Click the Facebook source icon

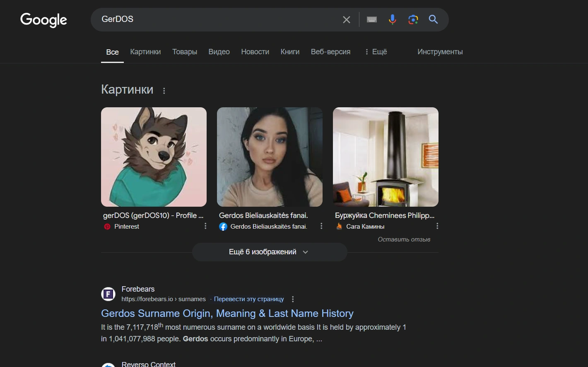click(223, 227)
